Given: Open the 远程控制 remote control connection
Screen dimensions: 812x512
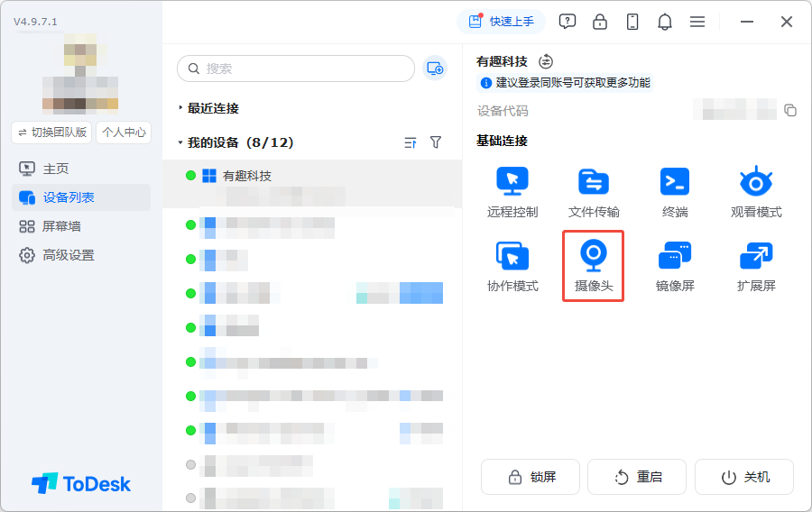Looking at the screenshot, I should pyautogui.click(x=512, y=192).
